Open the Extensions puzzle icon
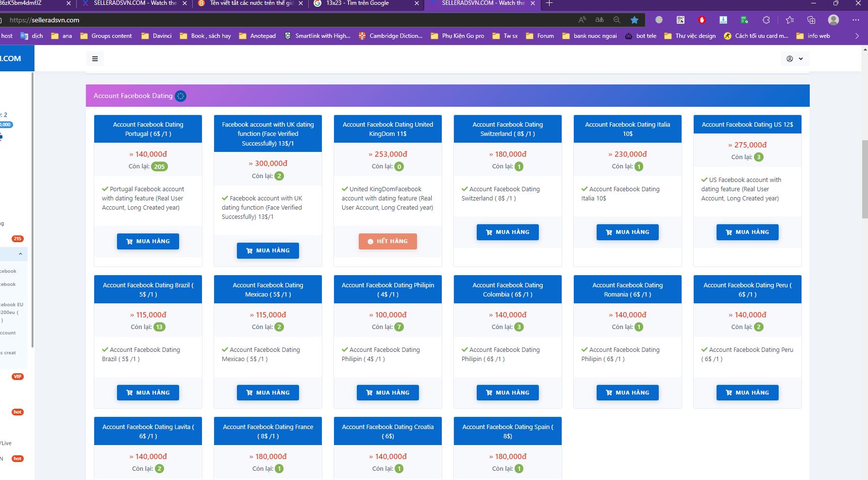 pyautogui.click(x=766, y=20)
